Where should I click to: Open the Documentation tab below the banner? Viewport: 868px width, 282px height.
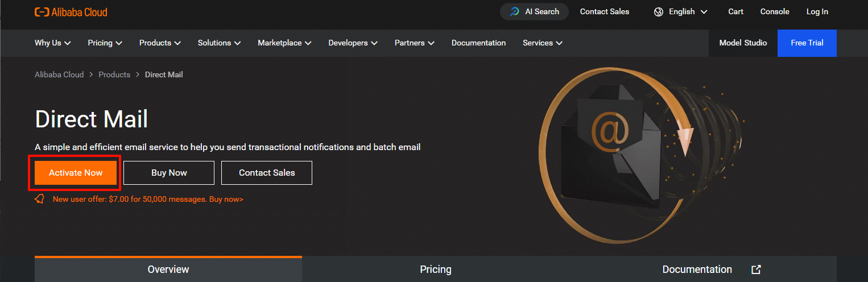point(703,269)
